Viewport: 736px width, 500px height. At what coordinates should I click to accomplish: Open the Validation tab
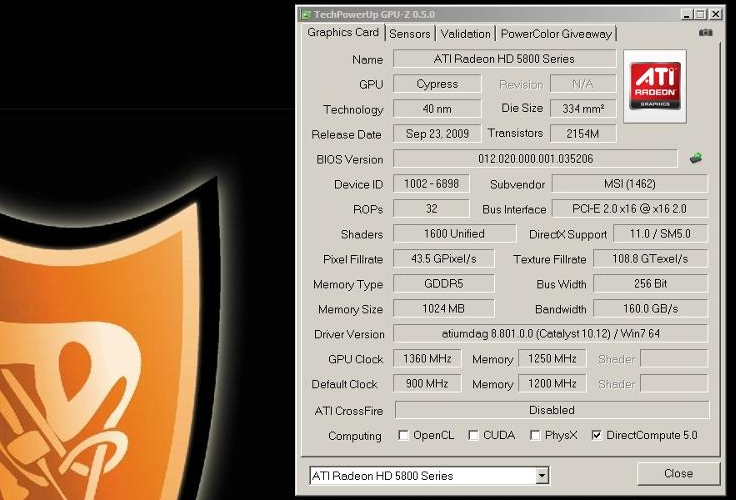465,34
